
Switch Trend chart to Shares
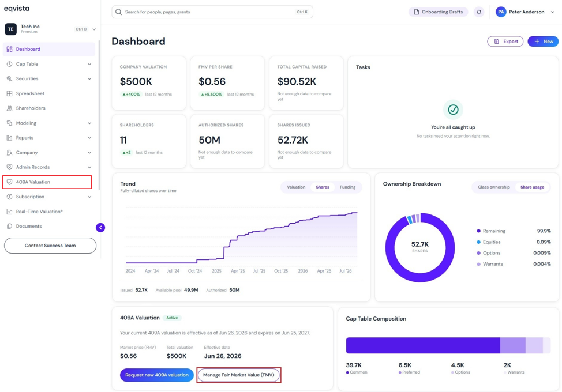[x=322, y=187]
